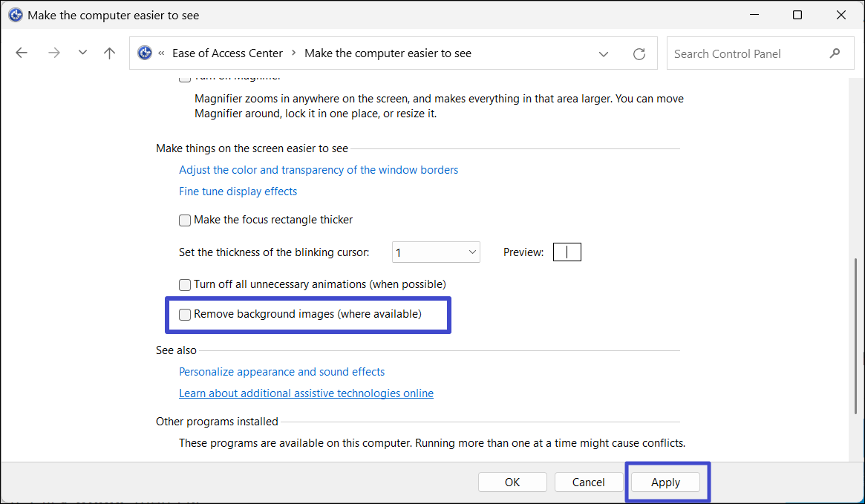The width and height of the screenshot is (865, 504).
Task: Select Make the computer easier to see breadcrumb
Action: (388, 53)
